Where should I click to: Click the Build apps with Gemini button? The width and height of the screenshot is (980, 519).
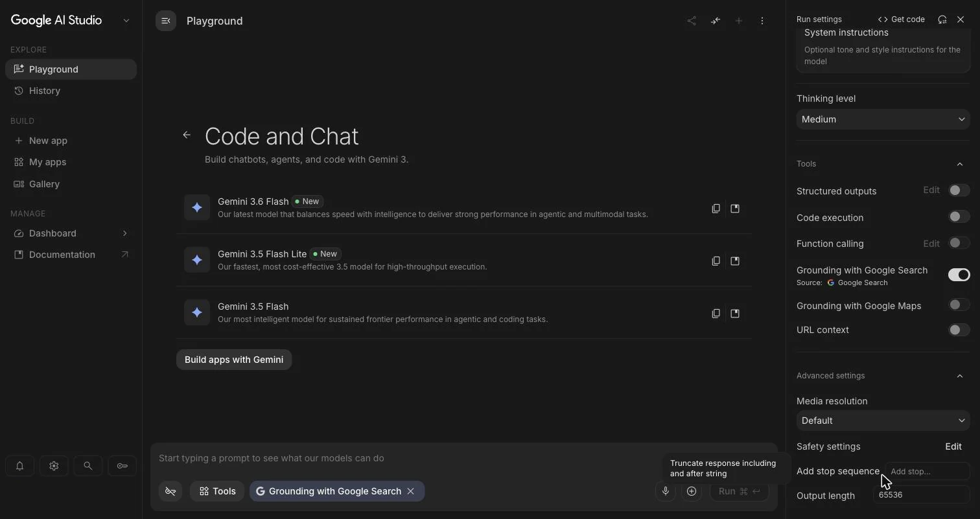tap(234, 360)
